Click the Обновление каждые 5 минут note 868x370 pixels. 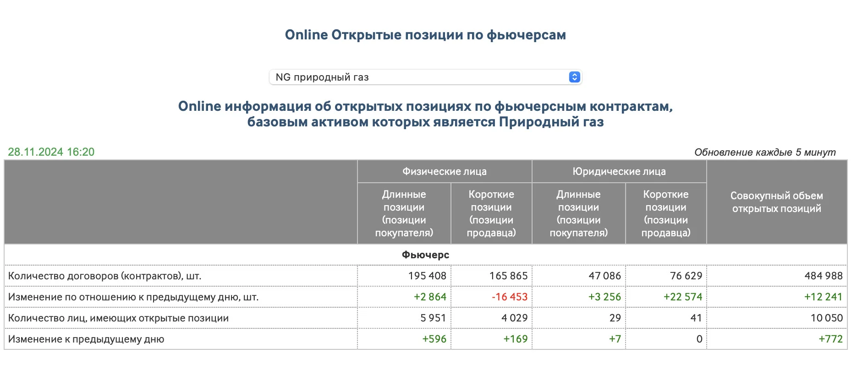click(x=765, y=152)
